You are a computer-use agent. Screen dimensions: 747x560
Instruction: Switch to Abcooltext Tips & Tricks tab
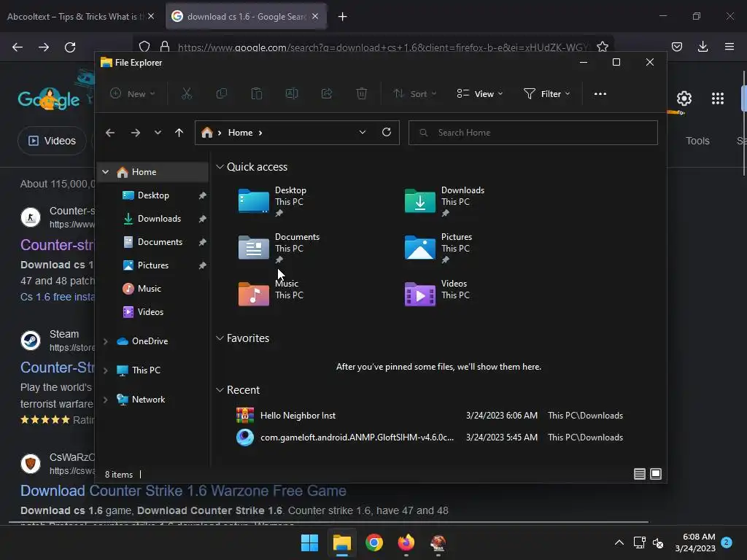(x=75, y=16)
